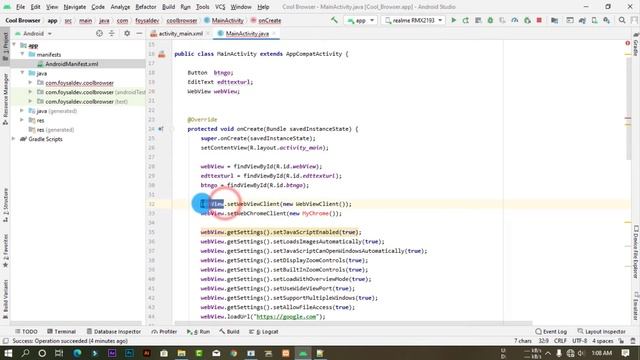Screen dimensions: 640x360
Task: Expand the com.foysaldev.coolbrowser (androidTest) package
Action: click(x=30, y=92)
